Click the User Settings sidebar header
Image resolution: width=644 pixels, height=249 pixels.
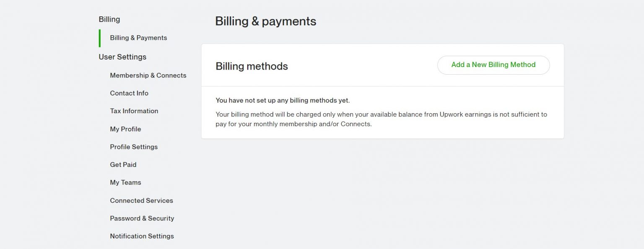click(x=122, y=57)
